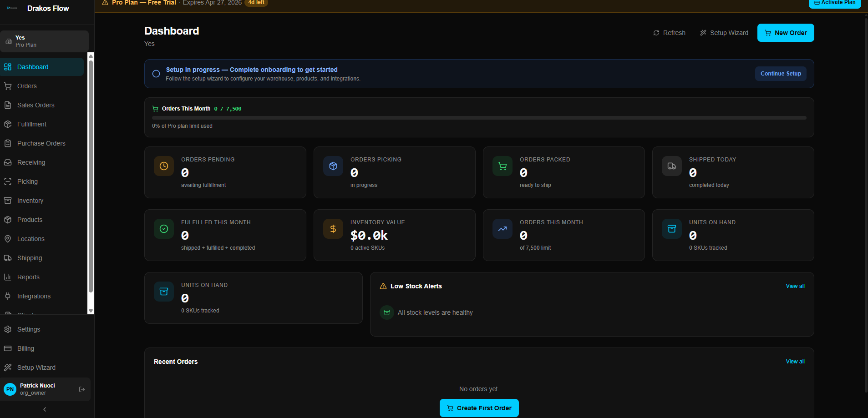Viewport: 868px width, 418px height.
Task: Click the Purchase Orders clipboard icon
Action: (x=8, y=143)
